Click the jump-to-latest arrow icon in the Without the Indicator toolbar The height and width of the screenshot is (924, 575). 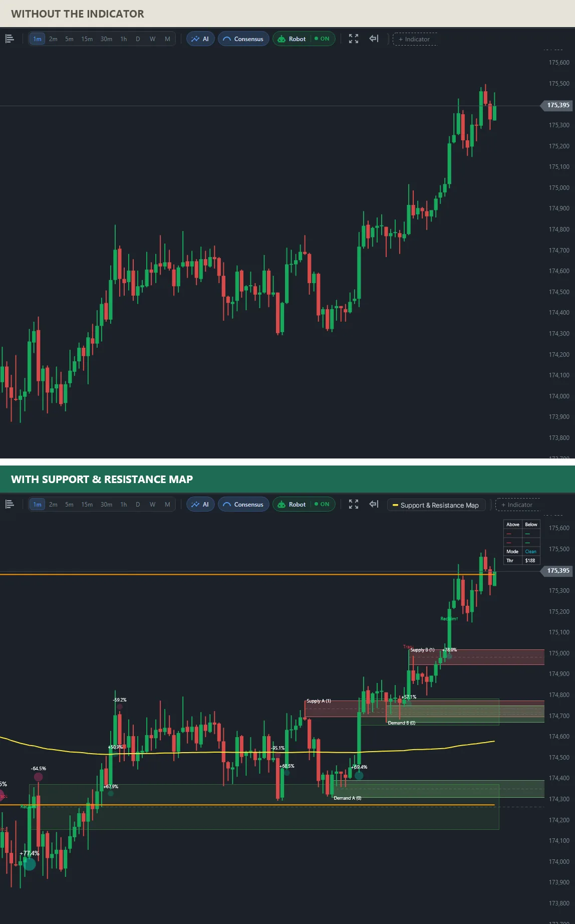[374, 39]
